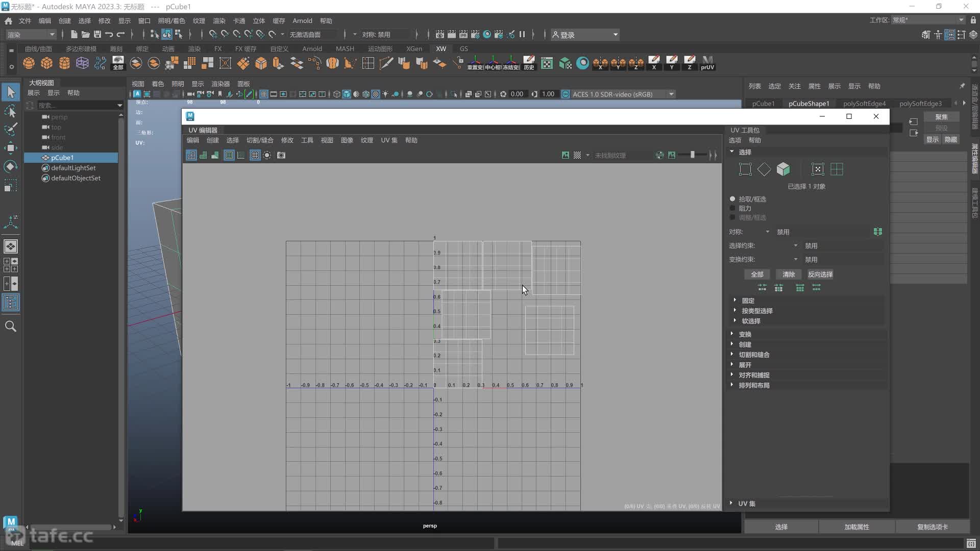The image size is (980, 551).
Task: Open the UV 集 menu in UV editor
Action: click(x=389, y=140)
